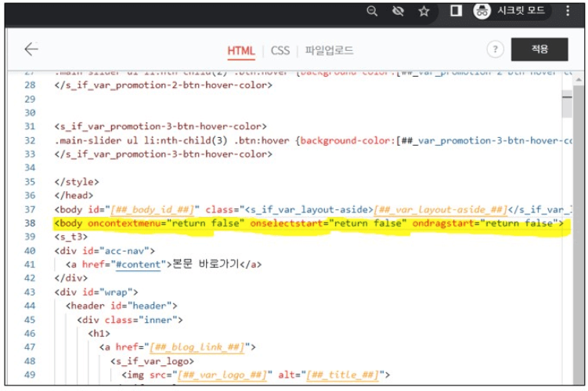
Task: Click the closing promotion-2-btn-hover-color tag line 28
Action: (x=164, y=85)
